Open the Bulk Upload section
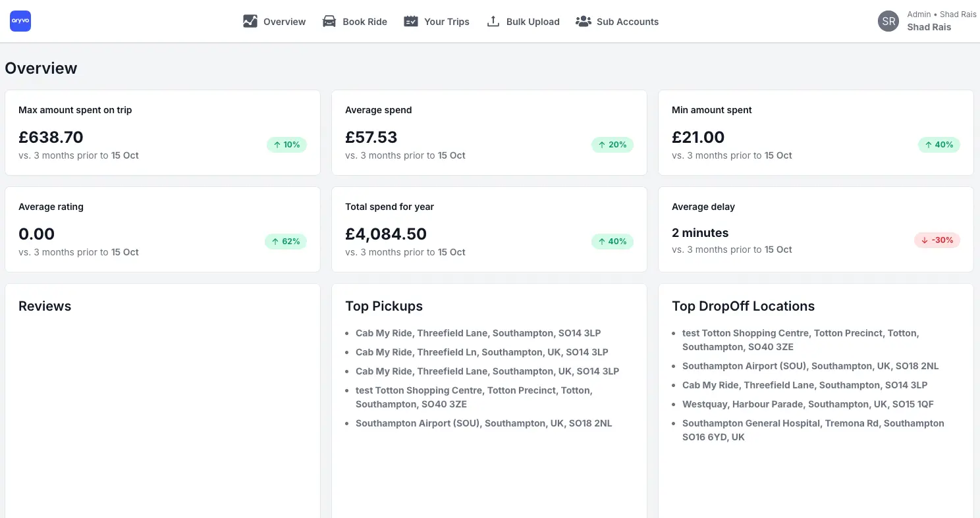Image resolution: width=980 pixels, height=518 pixels. pos(532,22)
